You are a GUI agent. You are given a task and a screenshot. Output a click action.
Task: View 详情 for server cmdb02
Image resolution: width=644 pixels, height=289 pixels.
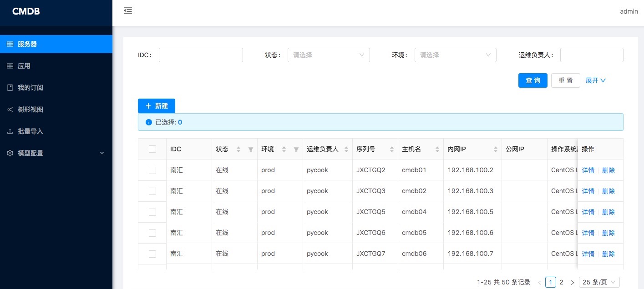588,191
